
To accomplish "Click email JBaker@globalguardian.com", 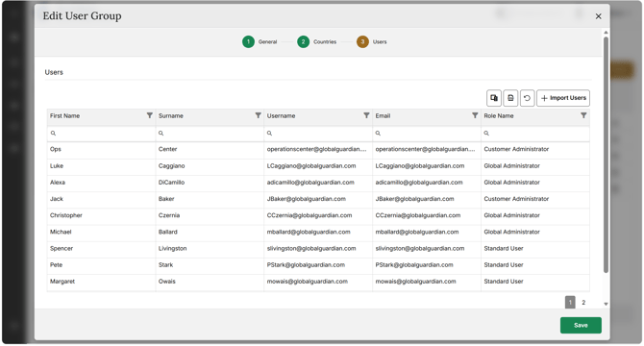I will 415,199.
